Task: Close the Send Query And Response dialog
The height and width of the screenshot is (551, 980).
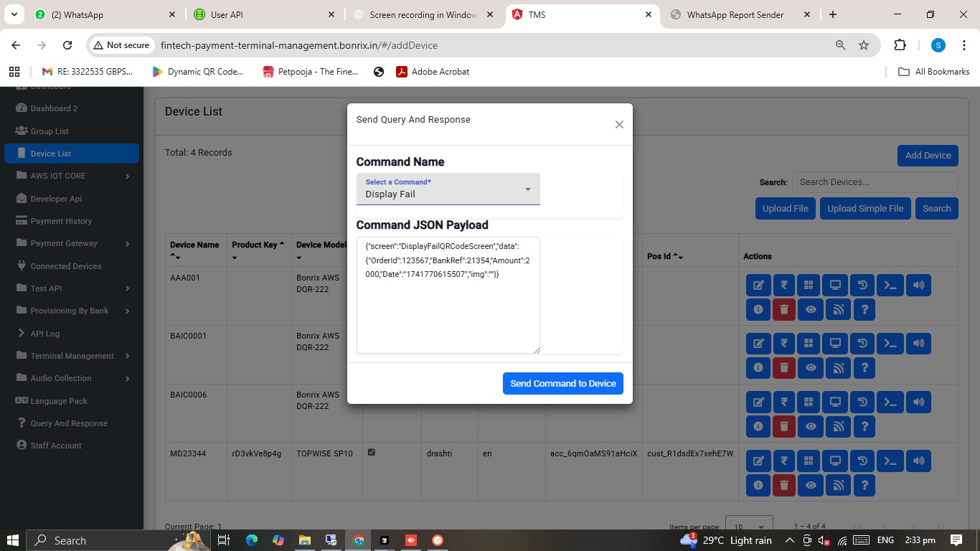Action: 619,125
